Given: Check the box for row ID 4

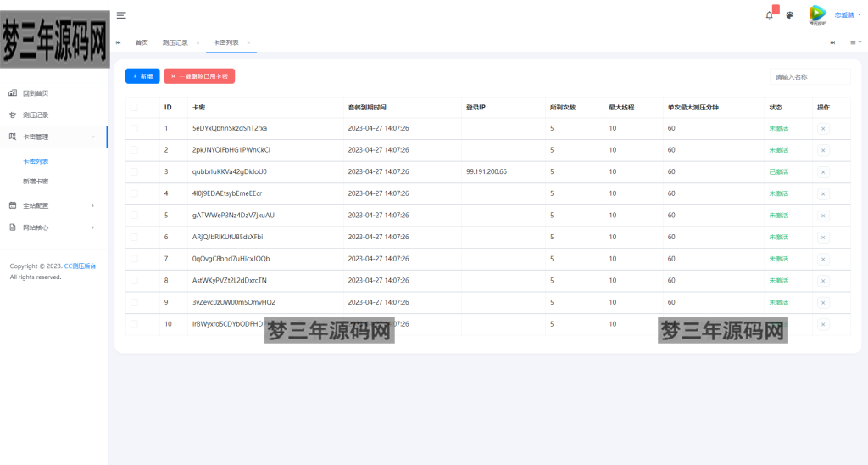Looking at the screenshot, I should tap(134, 193).
